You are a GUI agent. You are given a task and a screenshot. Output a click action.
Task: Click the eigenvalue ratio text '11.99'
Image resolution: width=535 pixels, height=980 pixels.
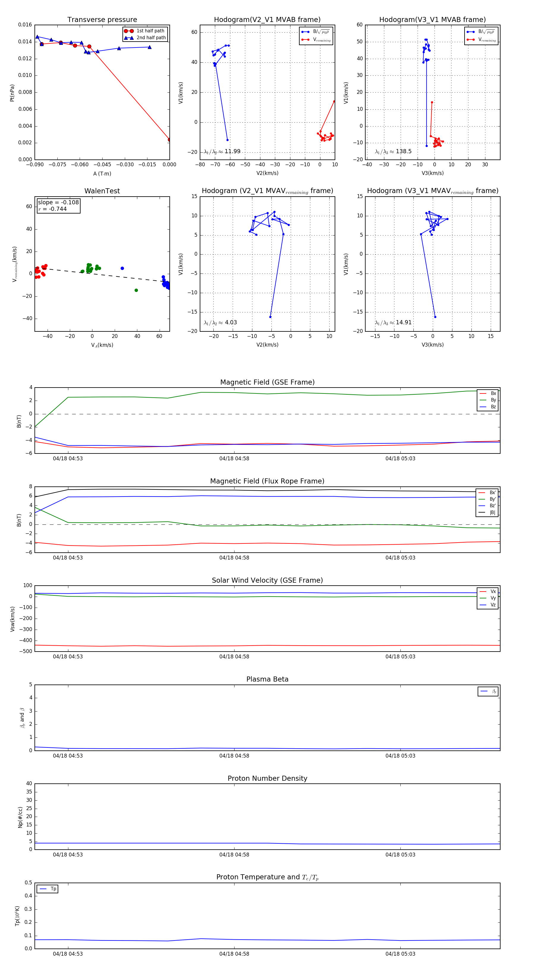[233, 151]
